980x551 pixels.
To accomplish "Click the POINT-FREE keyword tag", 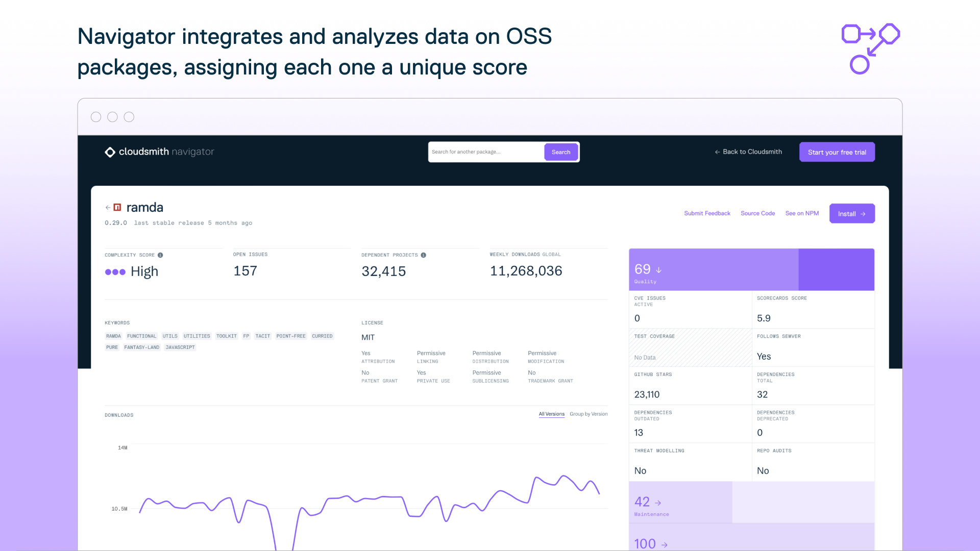I will pos(291,336).
